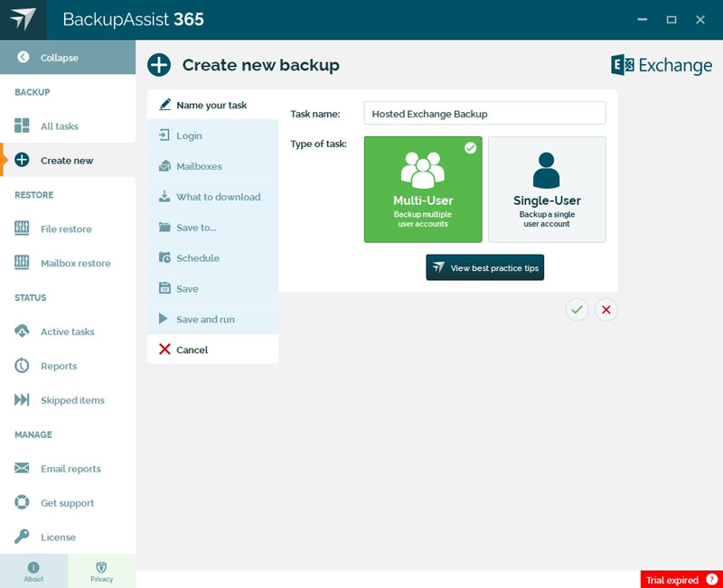Collapse the sidebar navigation

tap(68, 58)
